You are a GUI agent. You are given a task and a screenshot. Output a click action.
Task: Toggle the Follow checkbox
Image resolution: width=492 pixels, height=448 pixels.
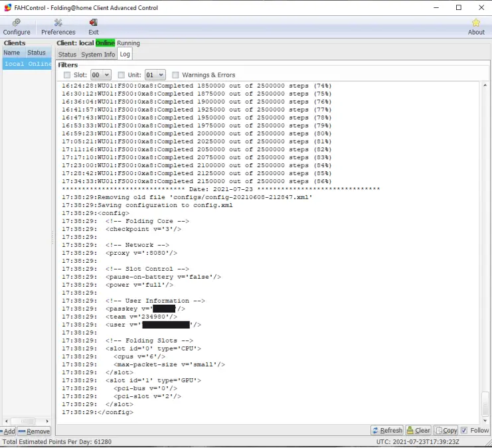click(464, 430)
